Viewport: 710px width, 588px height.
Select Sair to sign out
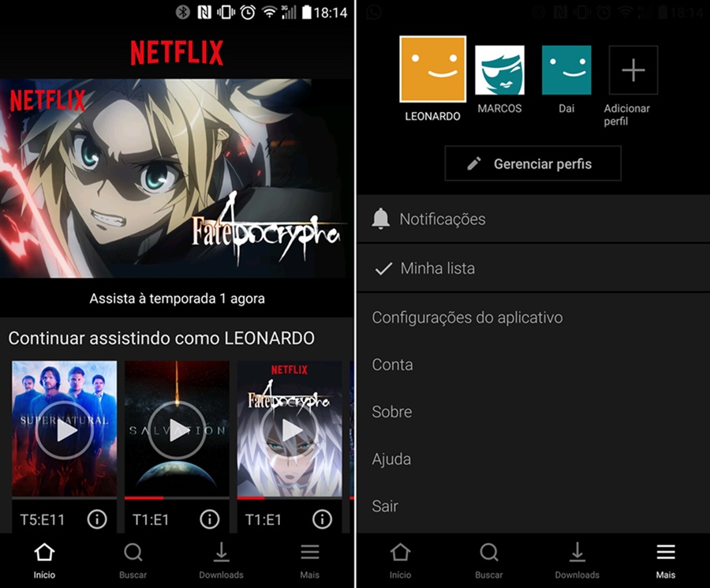[x=385, y=506]
